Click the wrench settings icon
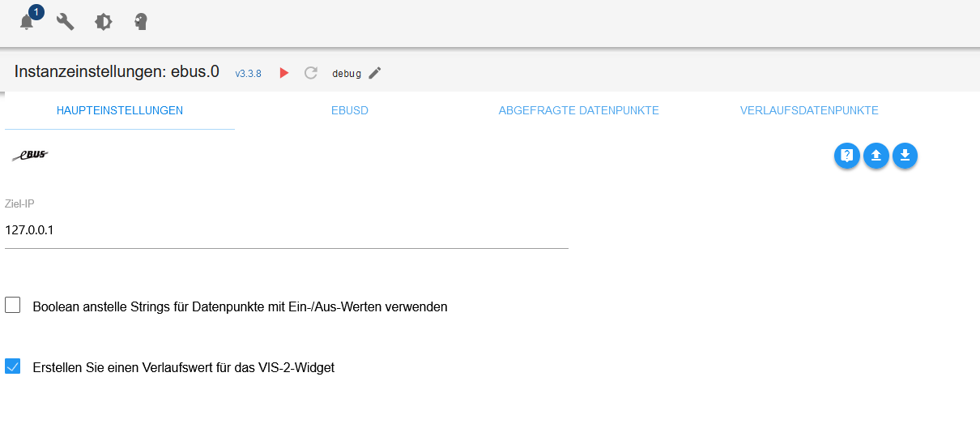 pyautogui.click(x=65, y=22)
